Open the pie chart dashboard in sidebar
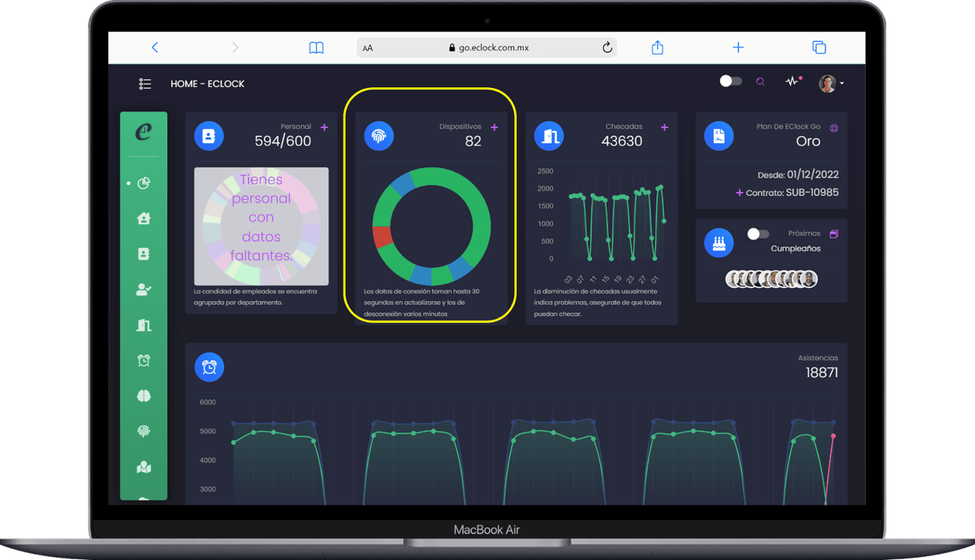 click(x=144, y=183)
